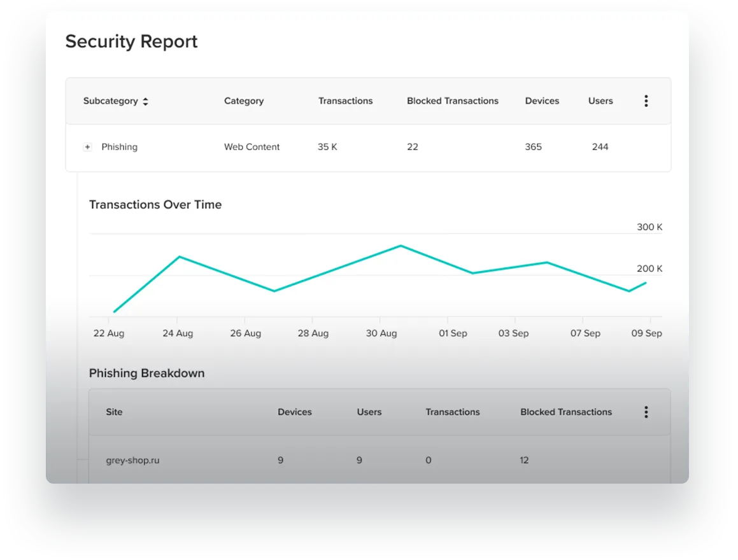The image size is (738, 560).
Task: Select the plus icon beside Phishing
Action: (87, 147)
